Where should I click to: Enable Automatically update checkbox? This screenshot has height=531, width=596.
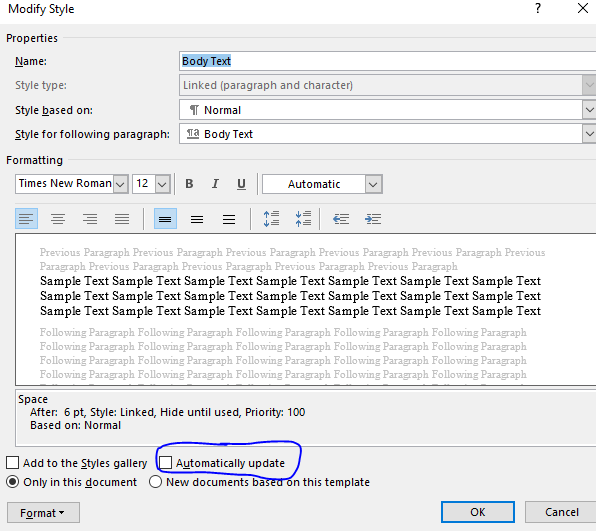click(x=166, y=463)
